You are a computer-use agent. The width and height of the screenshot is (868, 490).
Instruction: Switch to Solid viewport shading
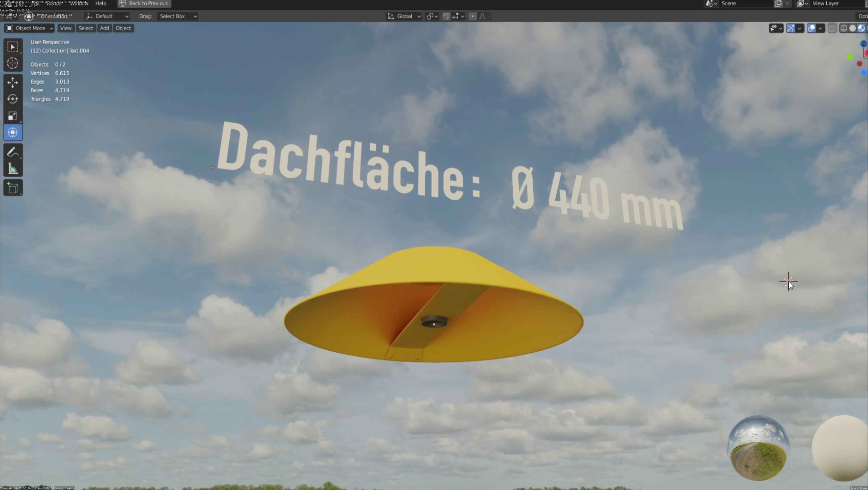(852, 28)
